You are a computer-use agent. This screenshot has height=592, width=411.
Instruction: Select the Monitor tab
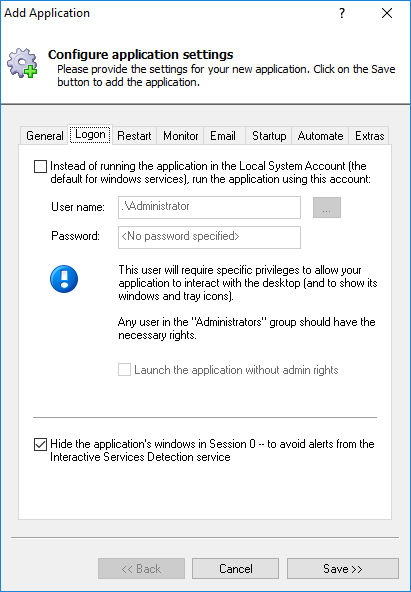click(x=180, y=136)
